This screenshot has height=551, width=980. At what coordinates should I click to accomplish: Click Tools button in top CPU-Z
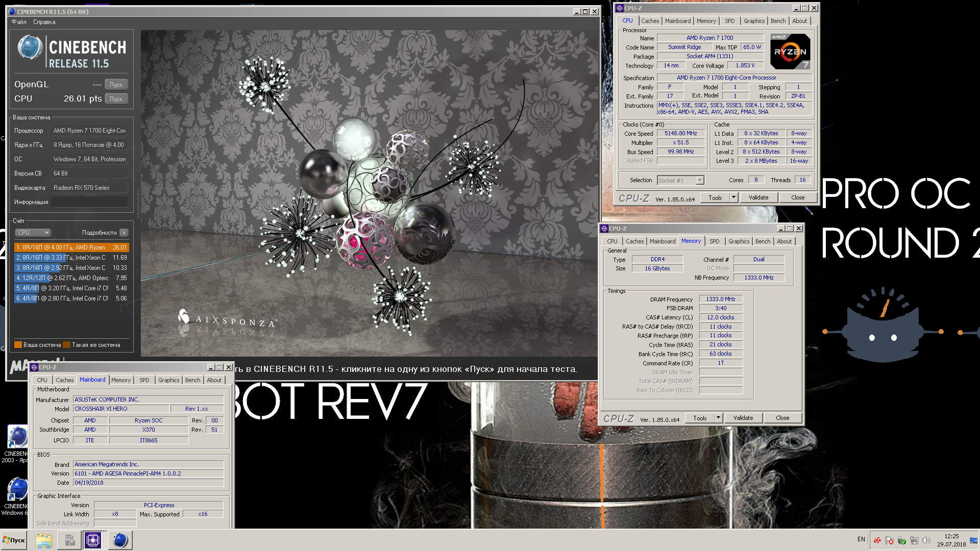pos(715,198)
